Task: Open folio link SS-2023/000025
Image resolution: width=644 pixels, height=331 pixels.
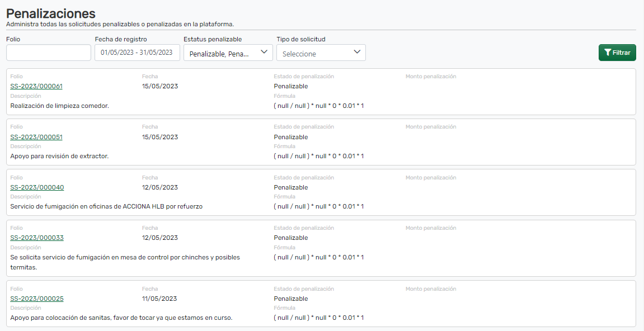Action: click(37, 299)
